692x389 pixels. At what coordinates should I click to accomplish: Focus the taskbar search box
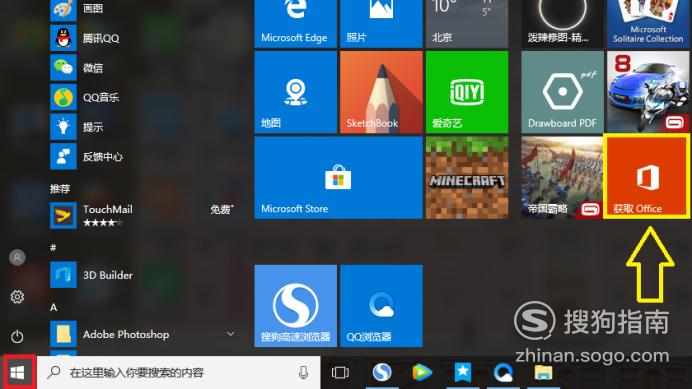click(x=178, y=373)
